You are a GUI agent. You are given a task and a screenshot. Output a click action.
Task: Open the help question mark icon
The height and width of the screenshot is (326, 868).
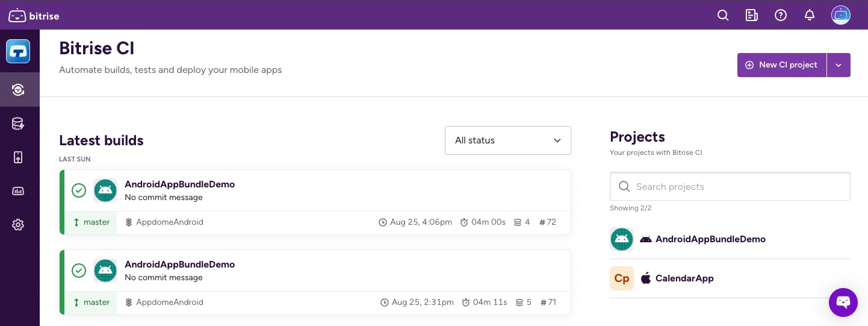[781, 16]
